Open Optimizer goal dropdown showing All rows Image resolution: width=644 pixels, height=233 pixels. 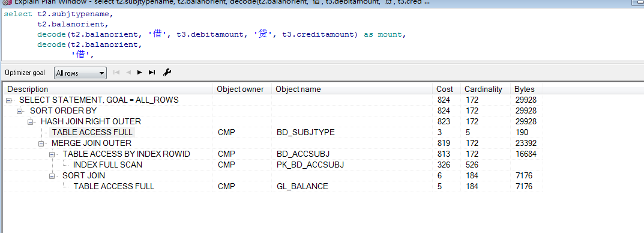[80, 73]
